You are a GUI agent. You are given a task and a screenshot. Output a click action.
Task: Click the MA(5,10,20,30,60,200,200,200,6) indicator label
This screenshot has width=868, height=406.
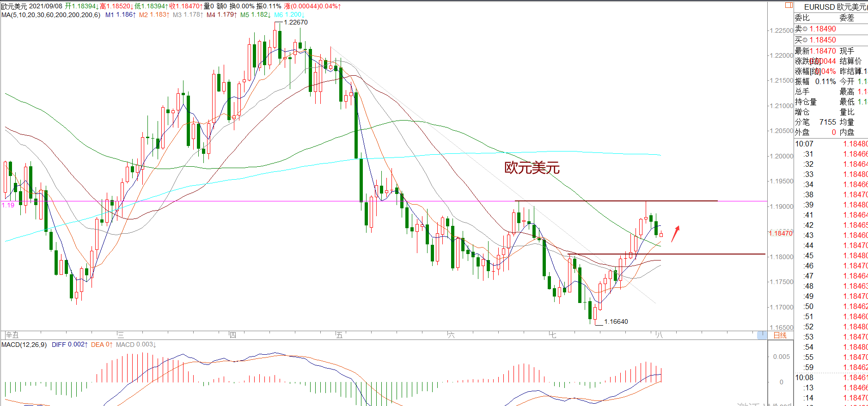[x=51, y=15]
